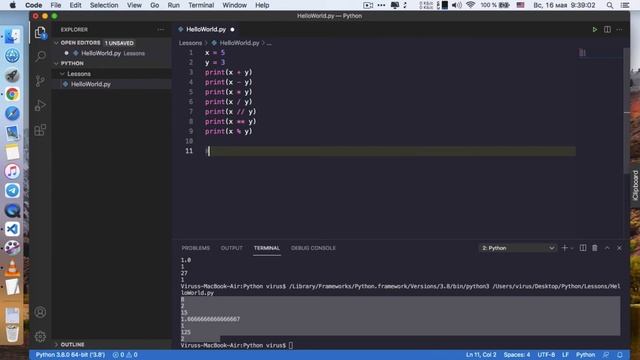Image resolution: width=640 pixels, height=360 pixels.
Task: Close the terminal panel
Action: click(x=619, y=248)
